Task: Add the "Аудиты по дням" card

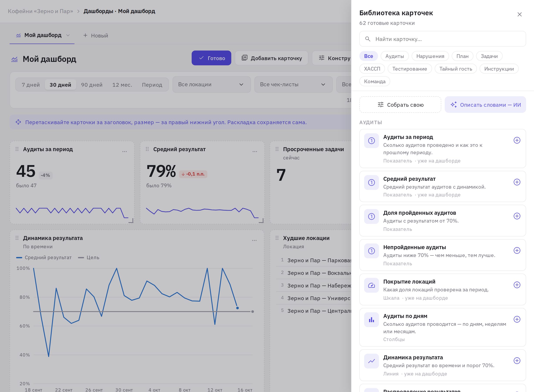Action: point(517,319)
